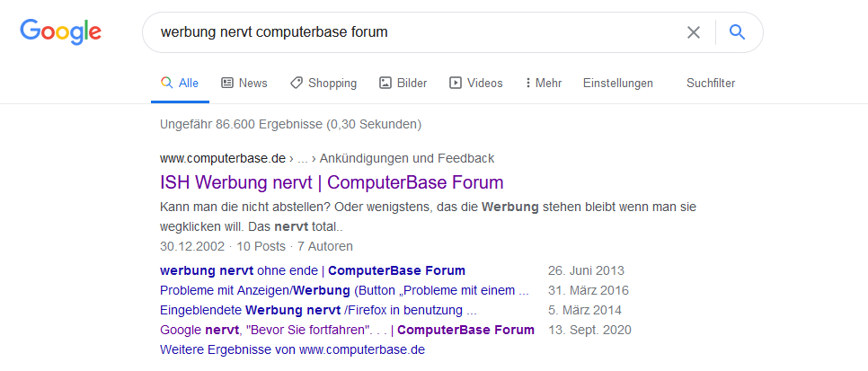Click the Bilder image icon
This screenshot has width=868, height=371.
coord(385,83)
